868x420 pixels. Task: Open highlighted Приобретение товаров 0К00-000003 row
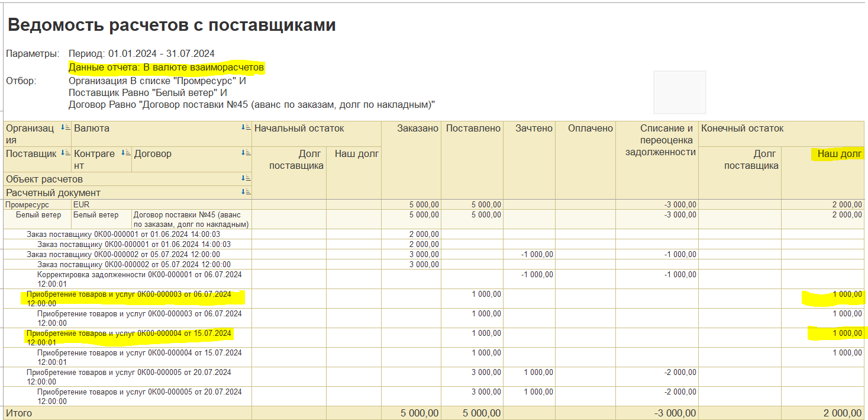(x=134, y=298)
